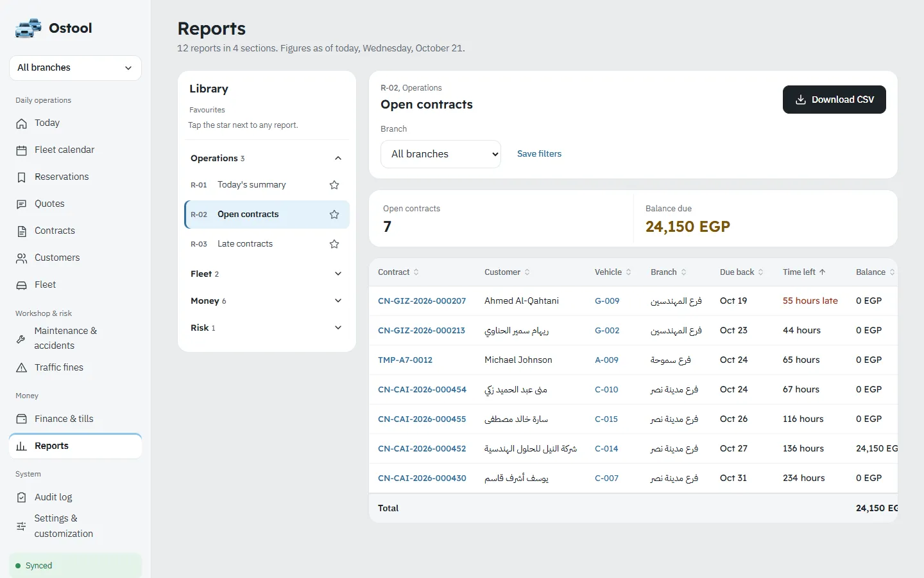This screenshot has width=924, height=578.
Task: Click the '55 hours late' cell
Action: pos(810,301)
